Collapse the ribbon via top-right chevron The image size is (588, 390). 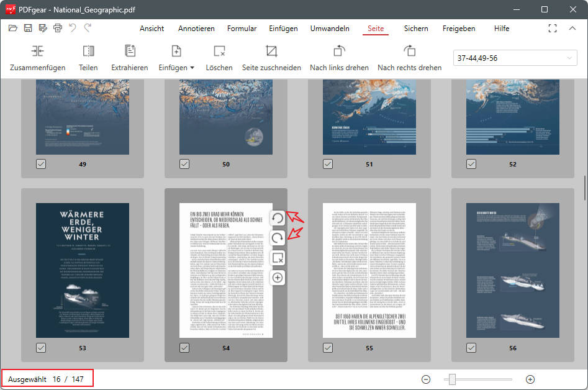click(x=572, y=28)
